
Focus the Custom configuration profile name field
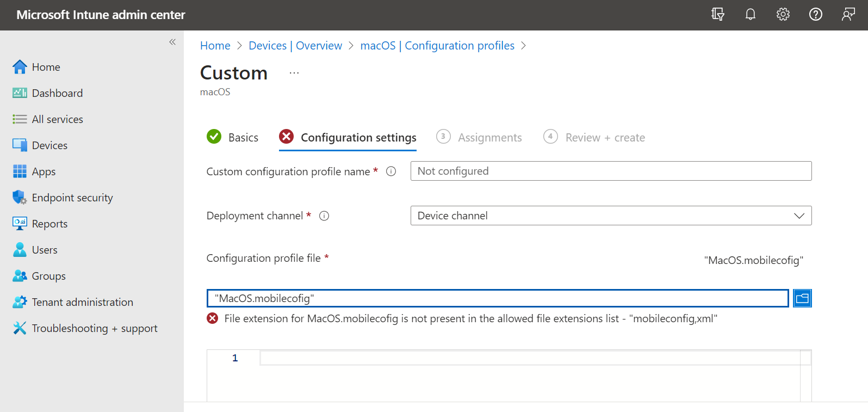point(611,171)
